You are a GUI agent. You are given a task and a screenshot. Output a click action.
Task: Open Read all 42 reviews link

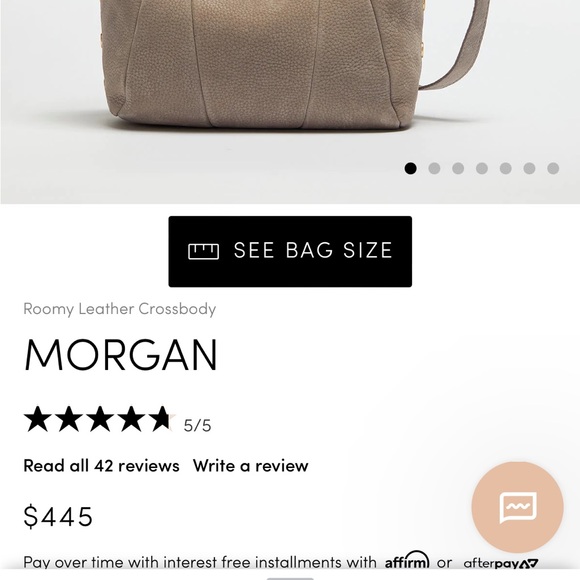coord(101,465)
